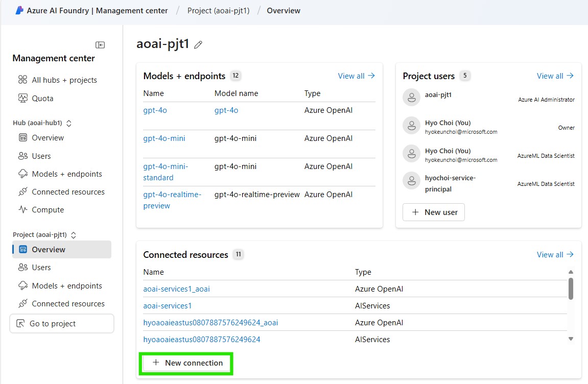Click the Azure AI Administrator role text
Viewport: 588px width, 384px height.
tap(546, 100)
